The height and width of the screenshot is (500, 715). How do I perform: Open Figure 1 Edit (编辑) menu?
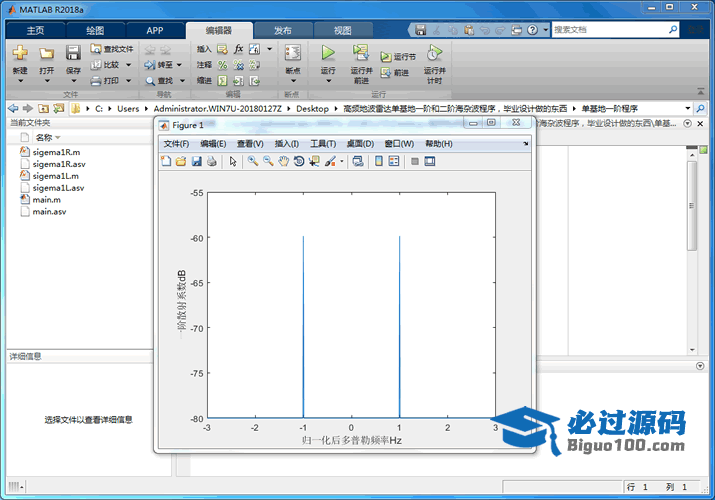(213, 144)
